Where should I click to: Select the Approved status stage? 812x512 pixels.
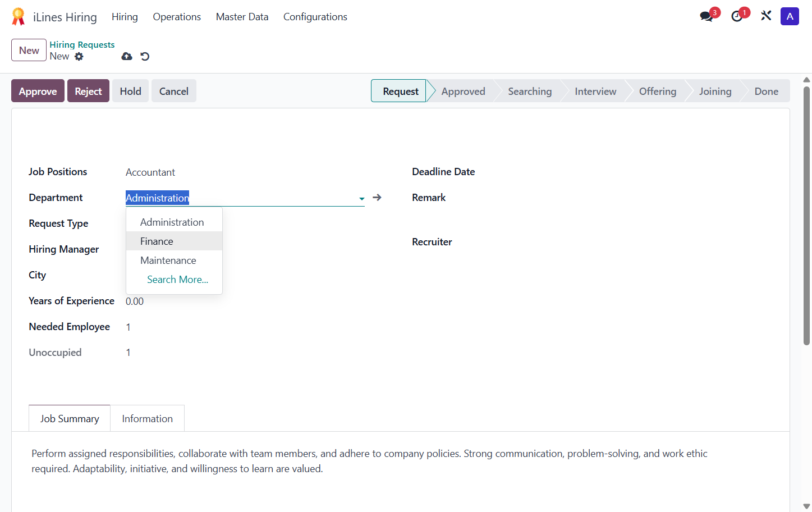coord(463,91)
